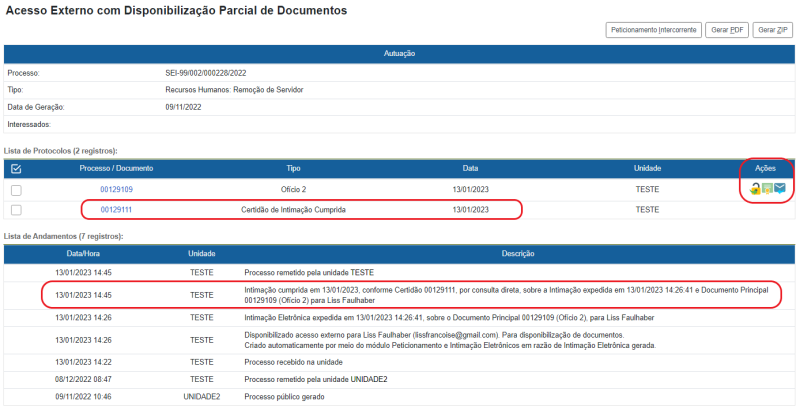The width and height of the screenshot is (800, 412).
Task: Click the Data column header in protocol list
Action: [470, 168]
